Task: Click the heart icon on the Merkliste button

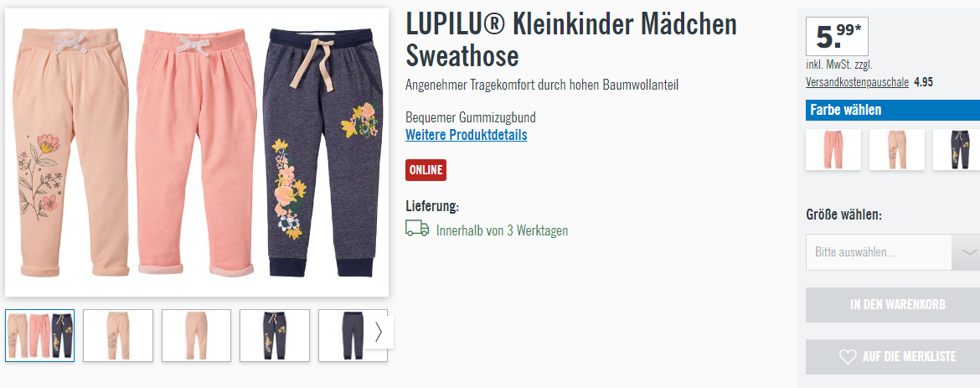Action: [x=848, y=357]
